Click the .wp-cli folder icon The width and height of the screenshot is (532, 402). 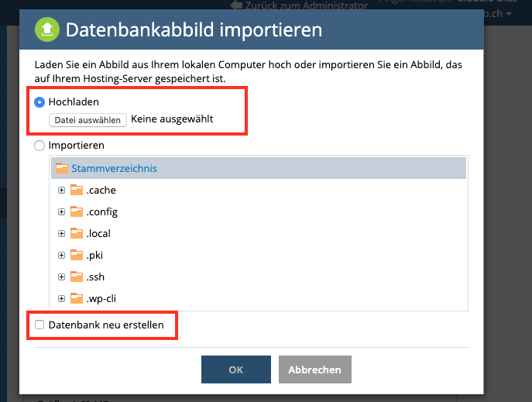click(76, 298)
